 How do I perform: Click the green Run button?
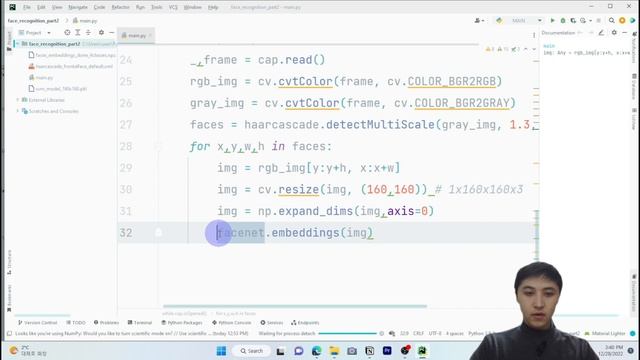(x=552, y=20)
